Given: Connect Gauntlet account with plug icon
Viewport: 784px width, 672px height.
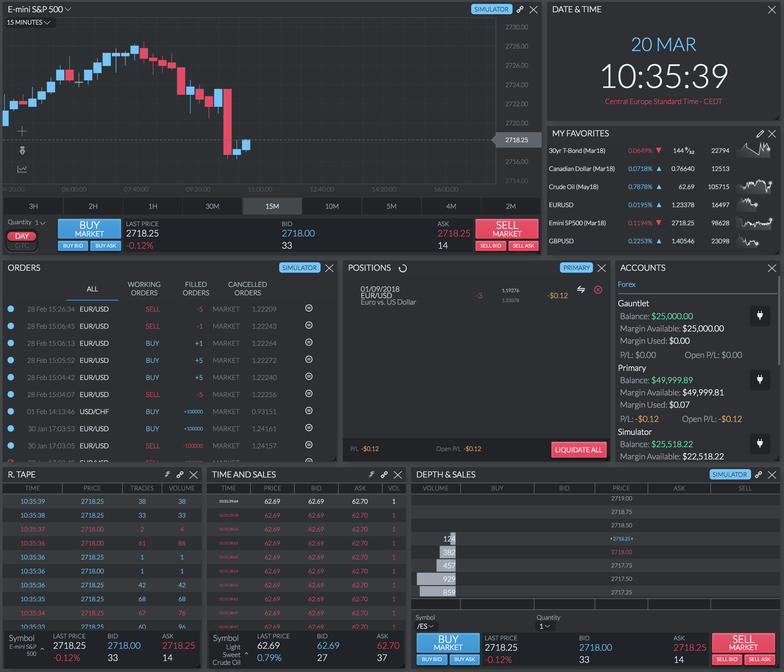Looking at the screenshot, I should pos(759,316).
